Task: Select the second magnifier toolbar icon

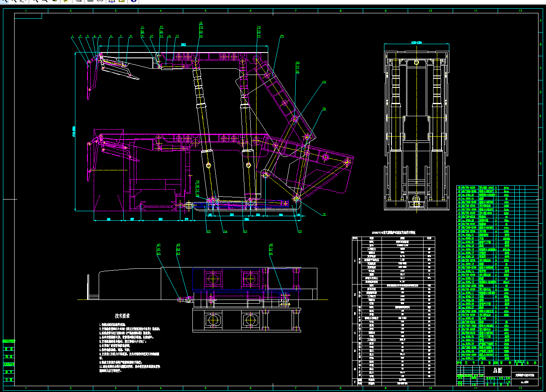Action: point(14,1)
